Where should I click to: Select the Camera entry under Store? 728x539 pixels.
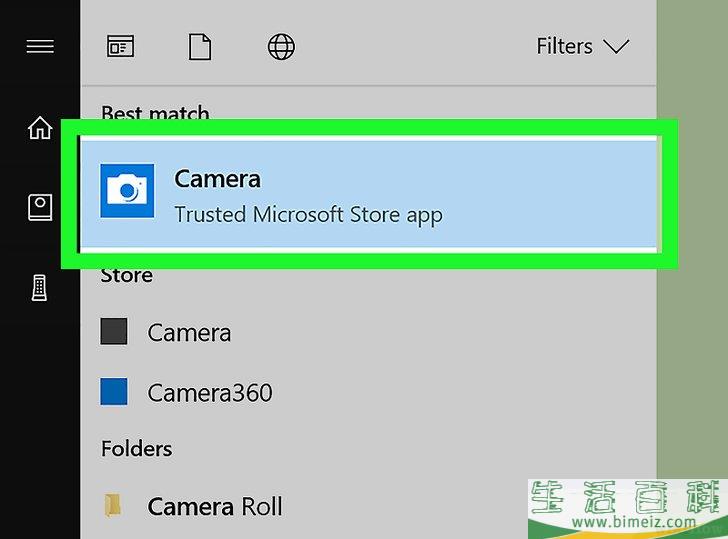click(189, 333)
